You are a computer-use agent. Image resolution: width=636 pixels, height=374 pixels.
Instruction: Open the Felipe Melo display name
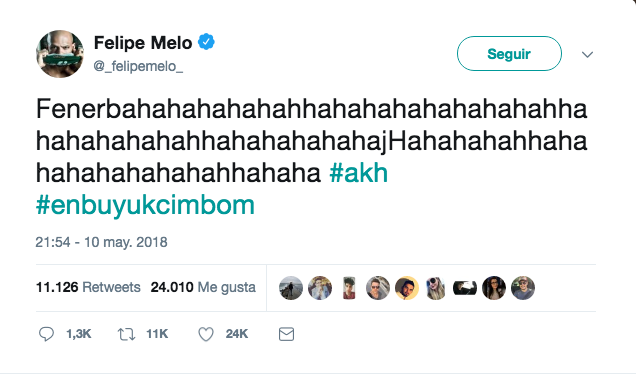[143, 43]
